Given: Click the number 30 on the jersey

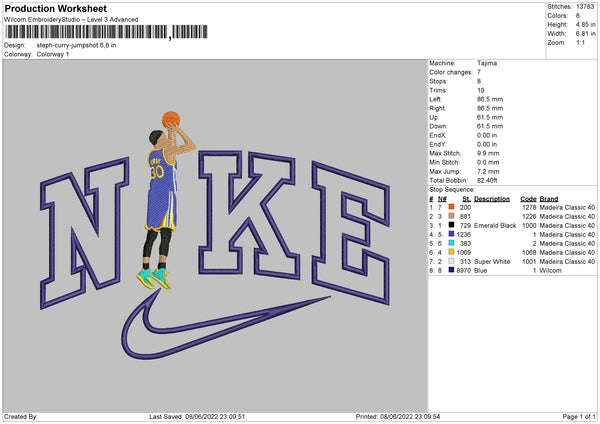Looking at the screenshot, I should point(157,173).
